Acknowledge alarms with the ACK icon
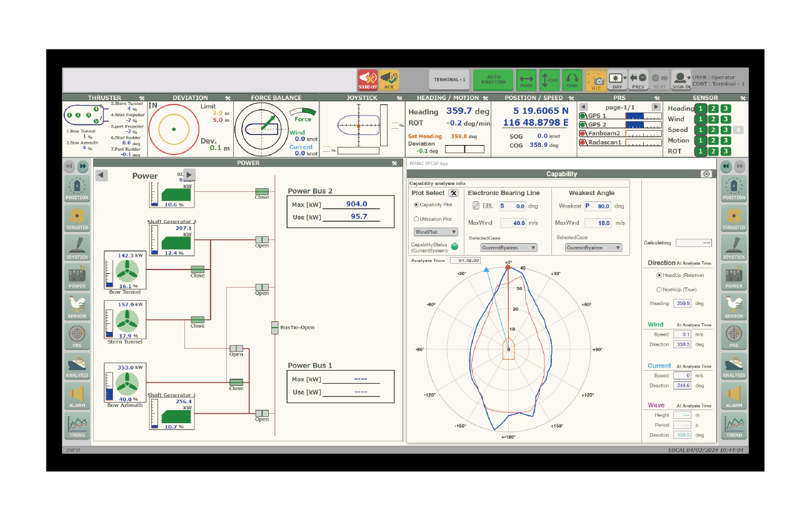 pyautogui.click(x=389, y=80)
